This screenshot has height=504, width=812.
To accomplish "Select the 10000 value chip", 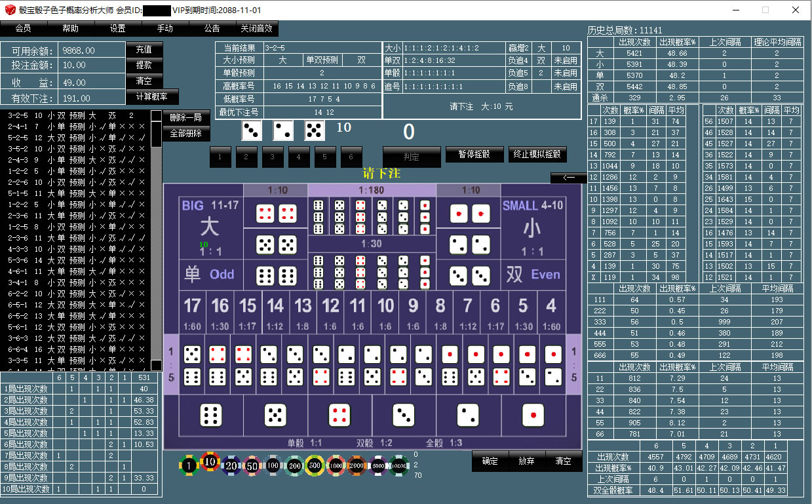I will coord(399,465).
